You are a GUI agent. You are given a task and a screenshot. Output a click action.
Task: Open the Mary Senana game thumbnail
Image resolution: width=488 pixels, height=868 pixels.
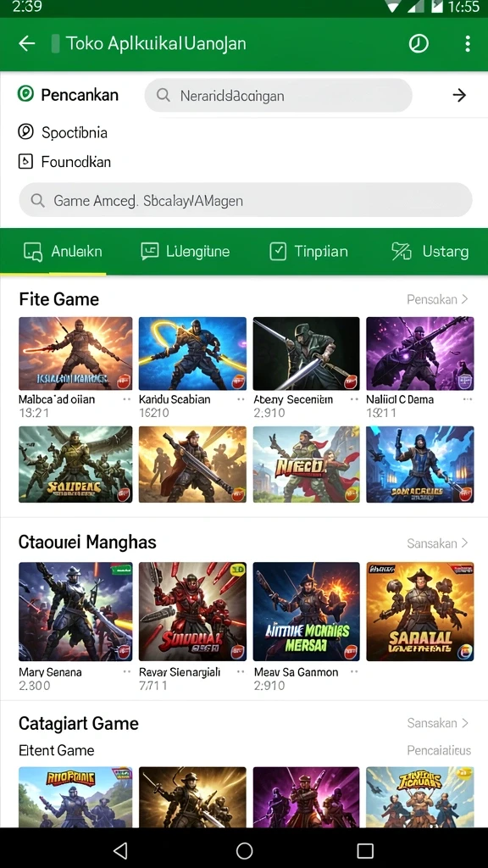(x=75, y=612)
